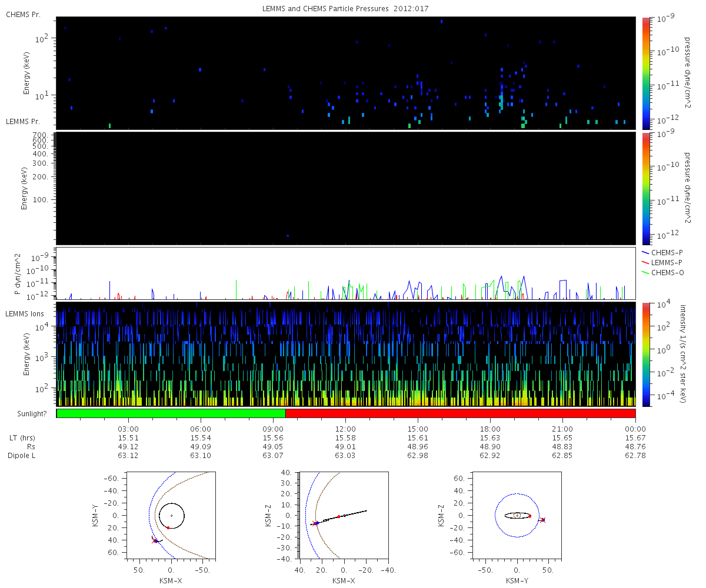Select the 03:00 time tick label

pos(128,429)
